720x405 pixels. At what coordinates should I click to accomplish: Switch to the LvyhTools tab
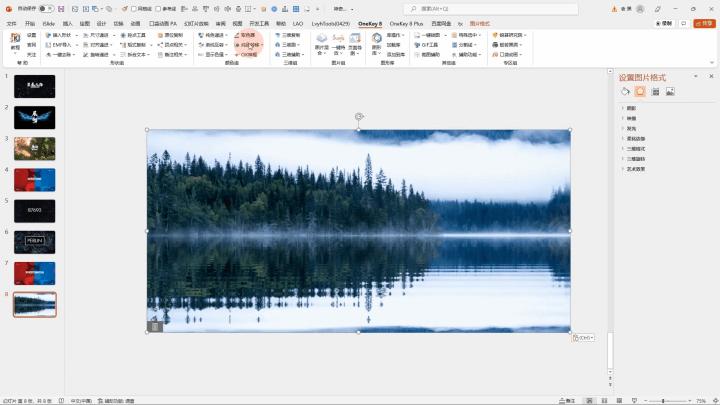click(330, 23)
